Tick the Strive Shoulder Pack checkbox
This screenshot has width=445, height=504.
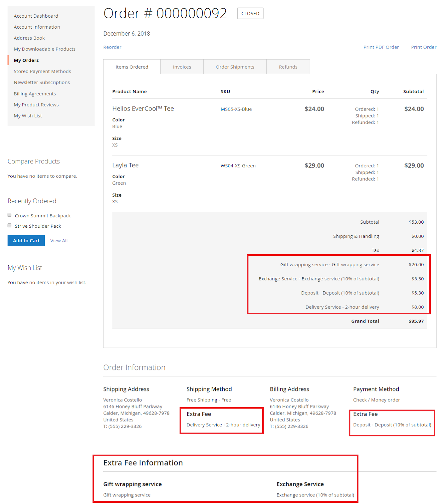(x=9, y=226)
